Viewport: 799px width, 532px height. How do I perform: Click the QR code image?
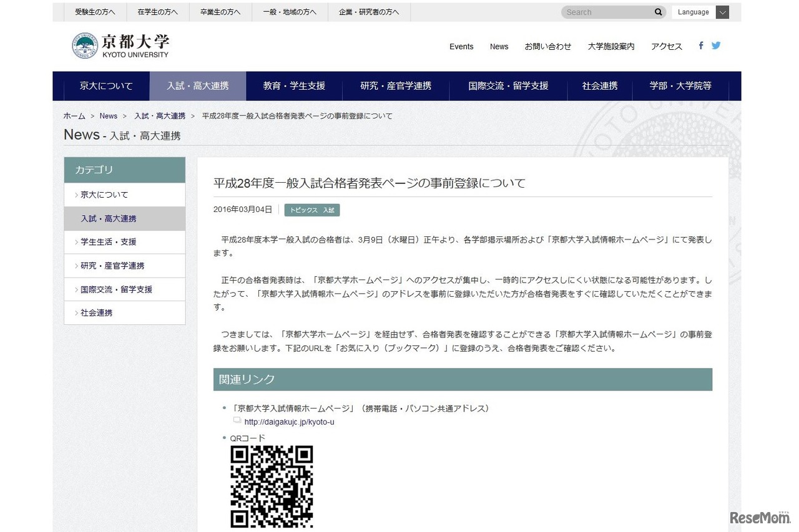272,487
